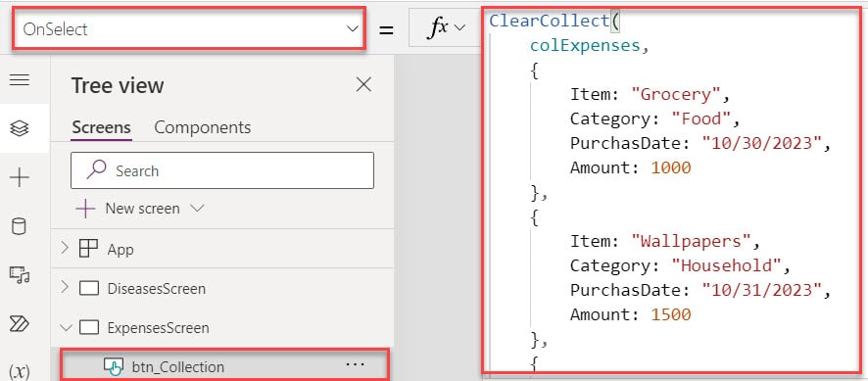Open the fx formula options chevron
The height and width of the screenshot is (381, 868).
click(x=459, y=28)
